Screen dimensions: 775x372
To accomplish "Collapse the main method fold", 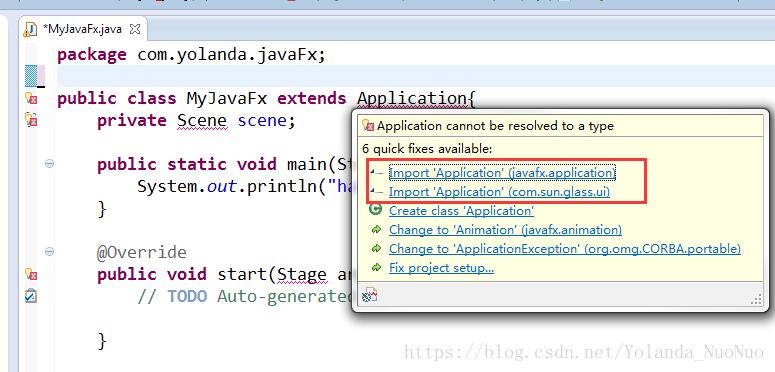I will 49,164.
